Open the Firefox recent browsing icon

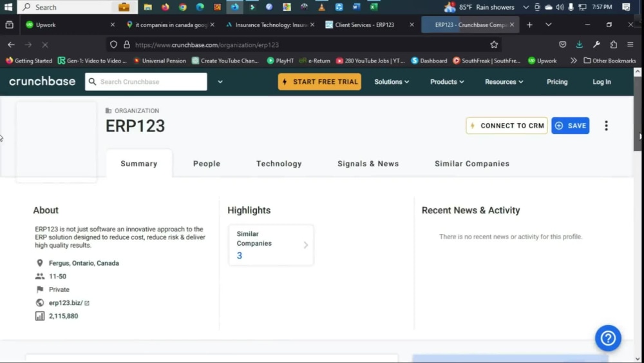[9, 25]
